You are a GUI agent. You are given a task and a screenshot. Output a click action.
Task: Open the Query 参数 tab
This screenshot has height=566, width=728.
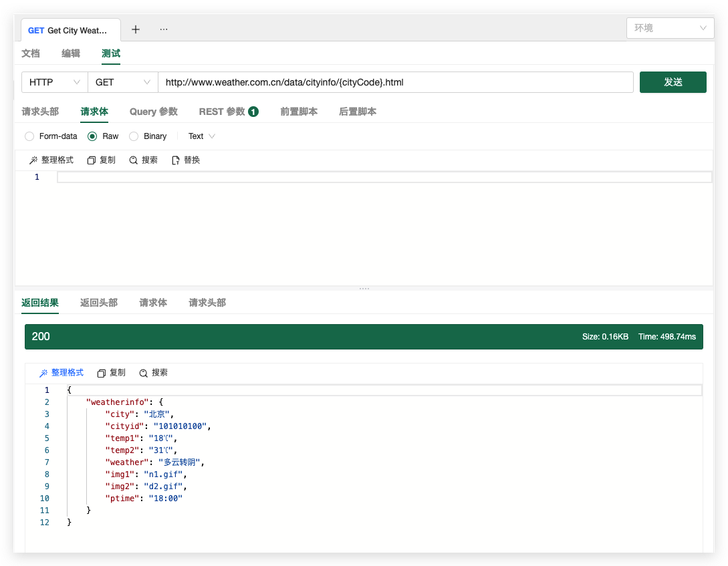[153, 112]
